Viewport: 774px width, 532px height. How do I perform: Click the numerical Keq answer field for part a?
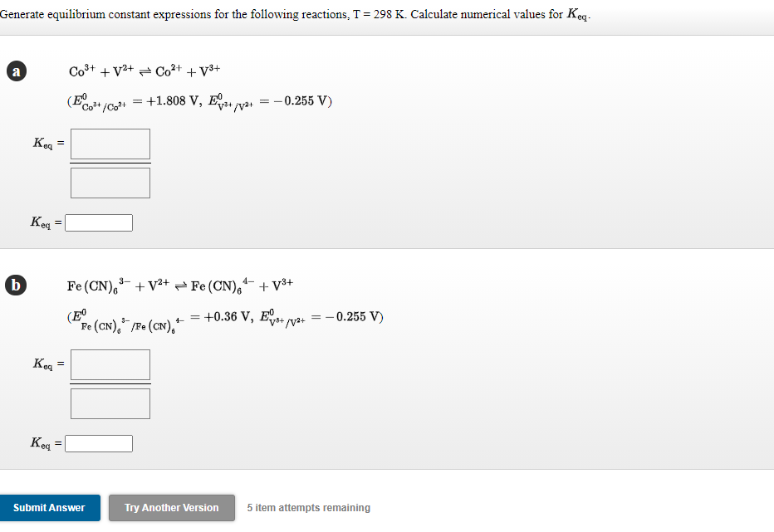(x=98, y=222)
